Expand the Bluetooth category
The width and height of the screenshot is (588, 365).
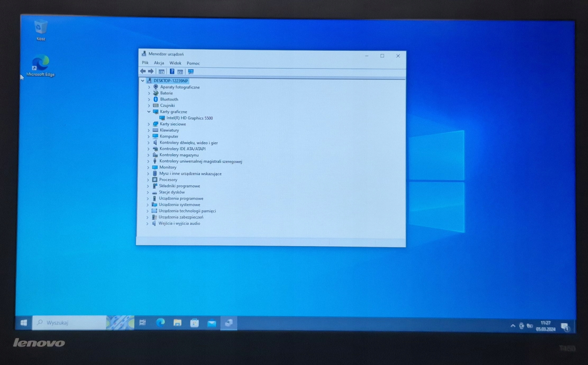tap(149, 99)
